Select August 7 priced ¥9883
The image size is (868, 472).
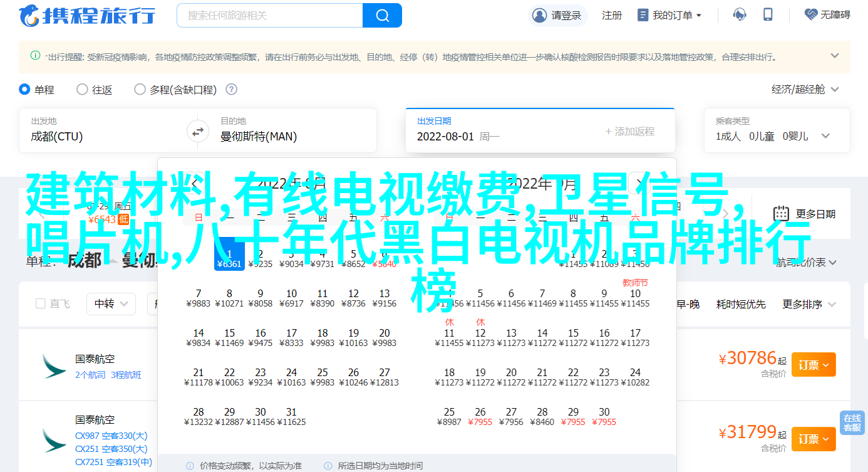click(x=199, y=298)
